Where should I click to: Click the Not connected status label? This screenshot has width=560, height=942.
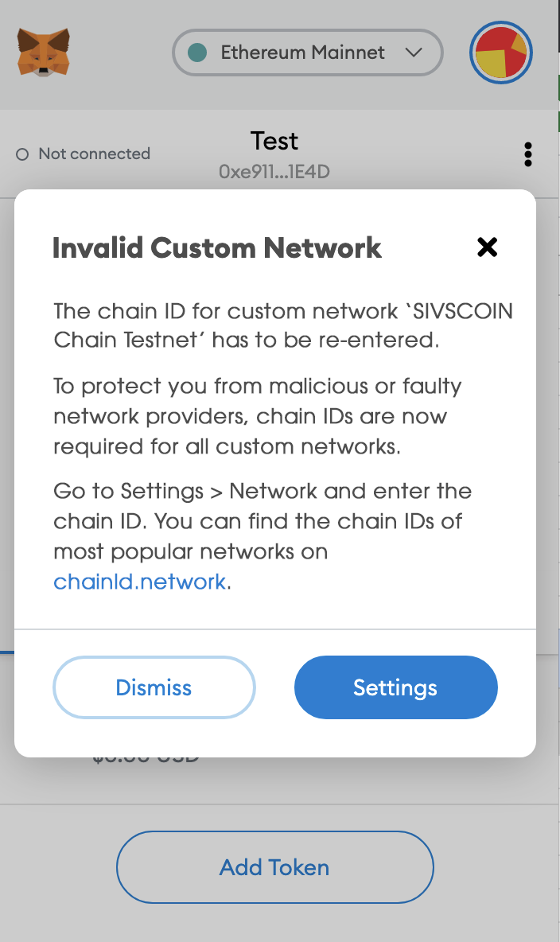(x=94, y=154)
